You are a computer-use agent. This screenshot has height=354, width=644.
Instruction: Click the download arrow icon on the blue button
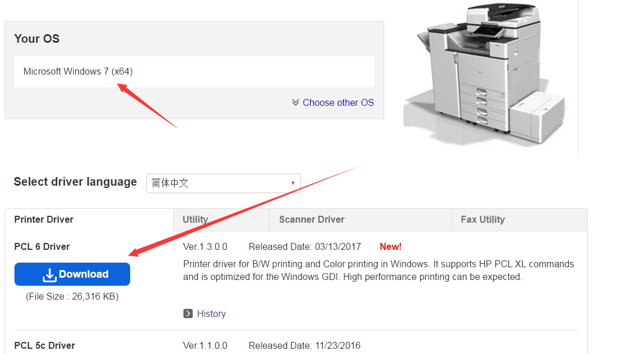coord(50,275)
